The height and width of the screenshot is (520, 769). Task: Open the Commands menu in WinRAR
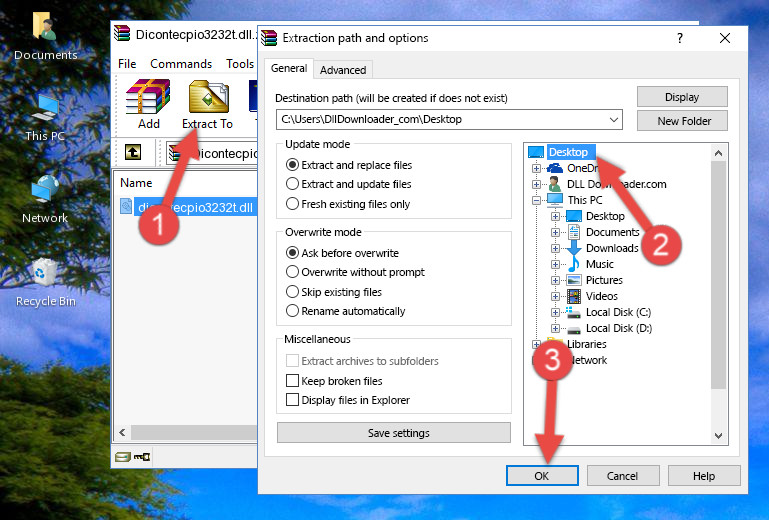coord(181,64)
